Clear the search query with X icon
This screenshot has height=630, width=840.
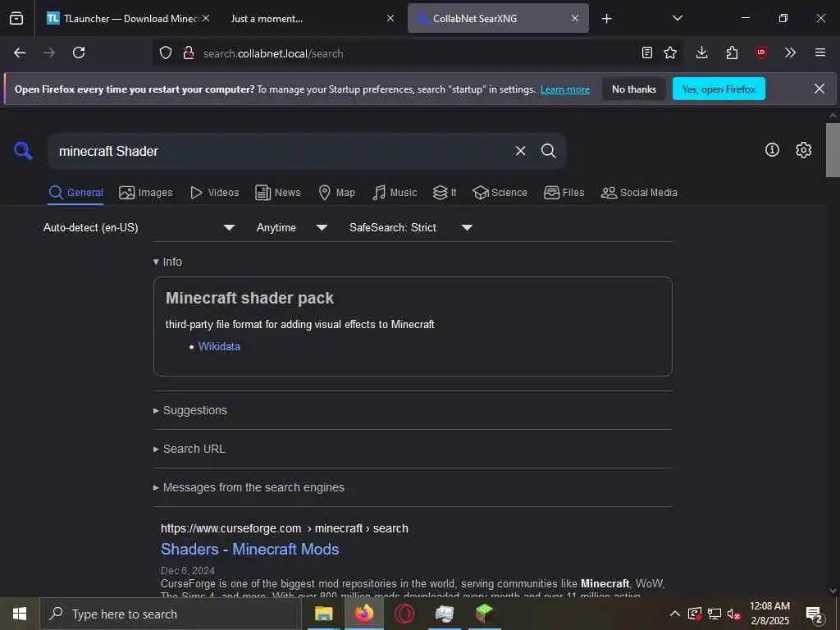pyautogui.click(x=520, y=151)
